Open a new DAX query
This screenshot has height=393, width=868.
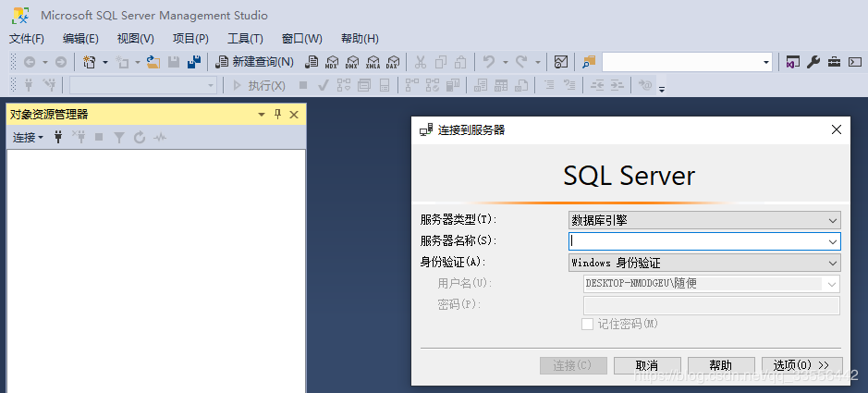click(x=393, y=62)
